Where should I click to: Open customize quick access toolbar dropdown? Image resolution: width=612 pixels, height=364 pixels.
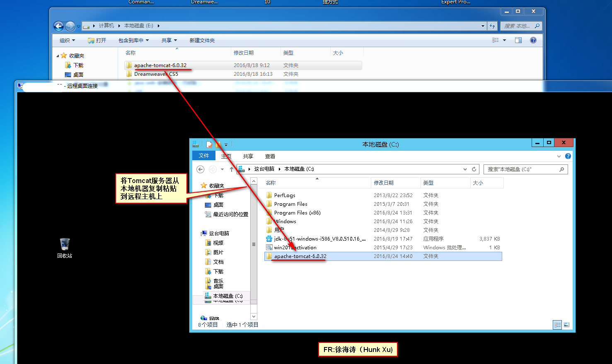[x=226, y=145]
